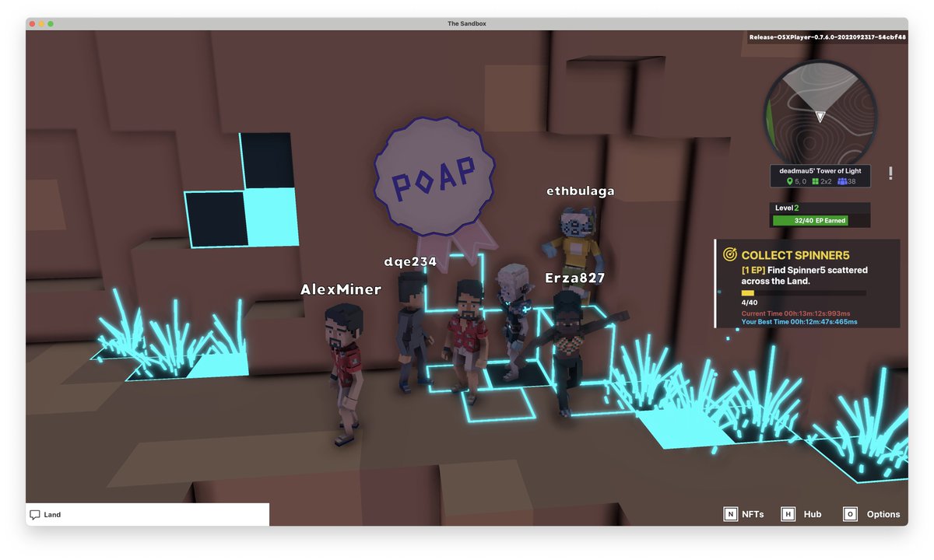Click the 38 players count number

[x=852, y=181]
